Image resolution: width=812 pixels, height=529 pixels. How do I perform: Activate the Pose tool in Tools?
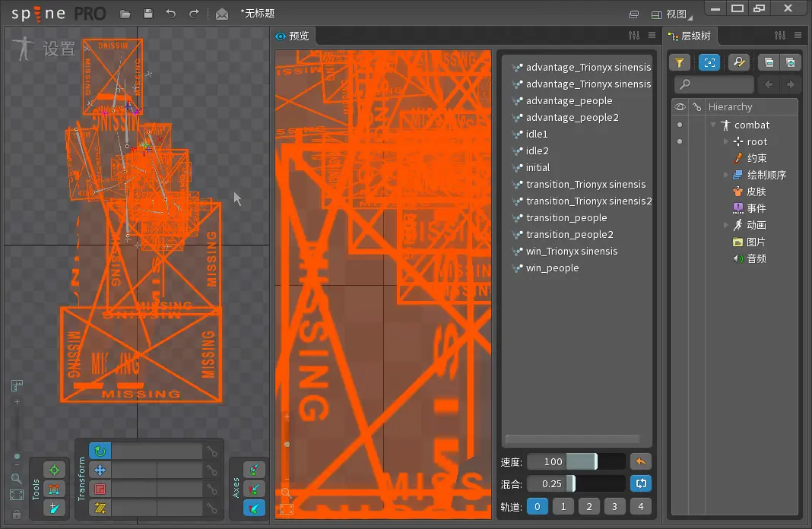pyautogui.click(x=54, y=470)
